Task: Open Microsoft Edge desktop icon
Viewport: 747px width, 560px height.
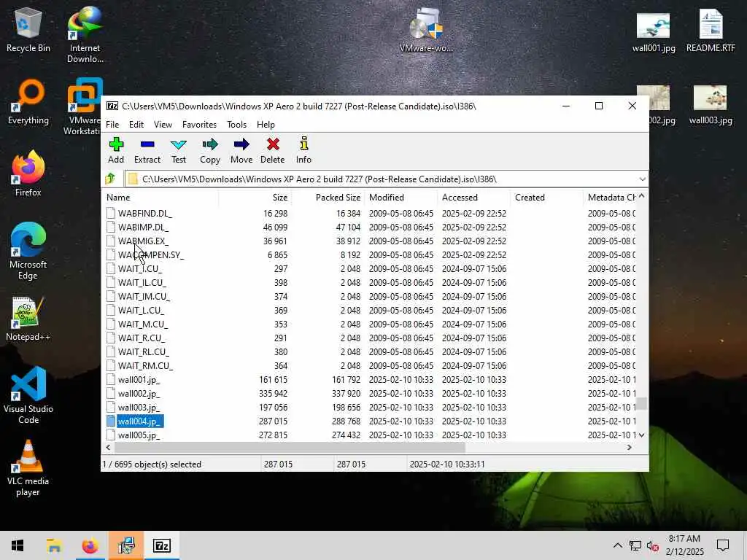Action: [28, 252]
